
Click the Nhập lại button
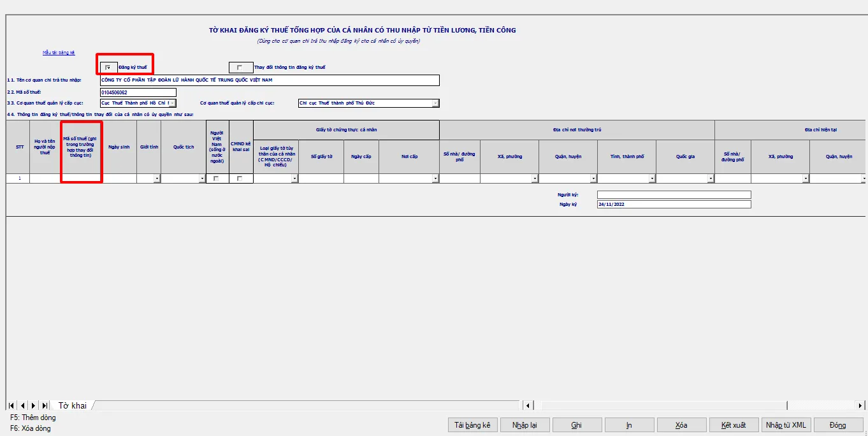coord(524,425)
